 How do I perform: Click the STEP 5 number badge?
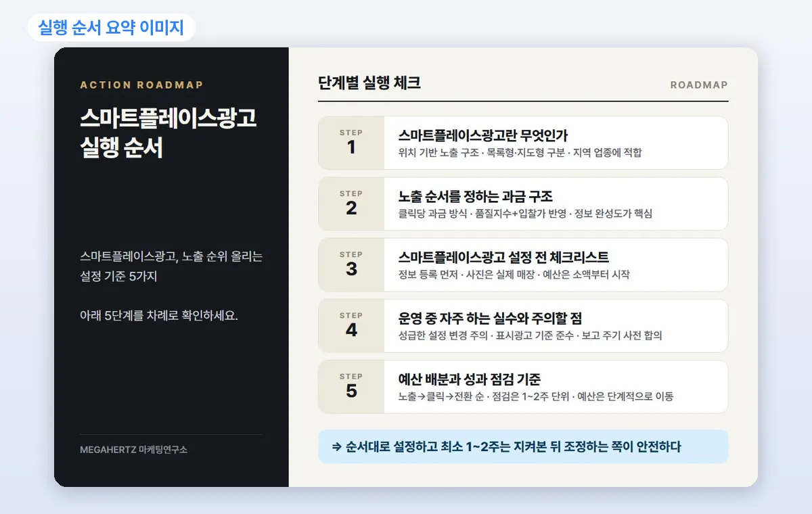coord(351,386)
